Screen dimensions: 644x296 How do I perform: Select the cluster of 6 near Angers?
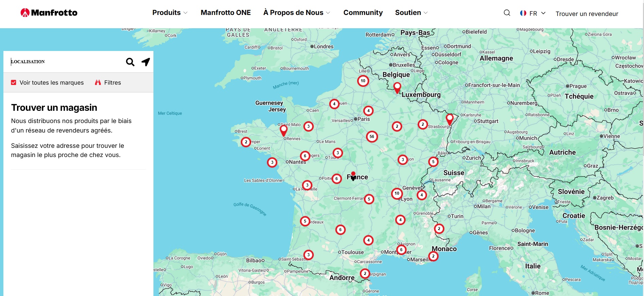point(305,156)
